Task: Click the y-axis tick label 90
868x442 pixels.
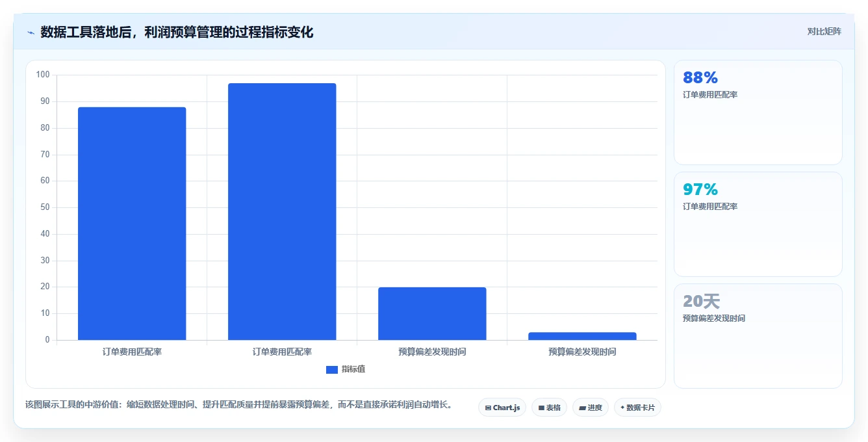Action: [x=45, y=101]
